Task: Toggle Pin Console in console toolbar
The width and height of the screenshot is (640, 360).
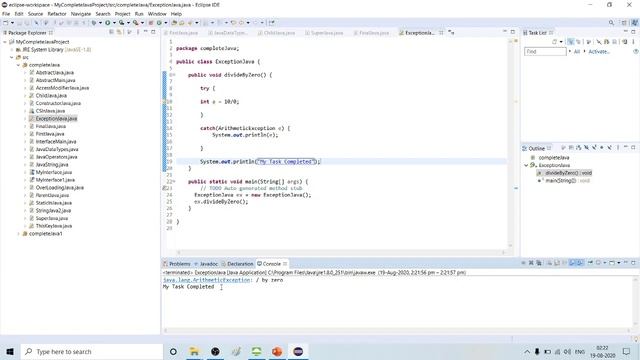Action: [x=590, y=263]
